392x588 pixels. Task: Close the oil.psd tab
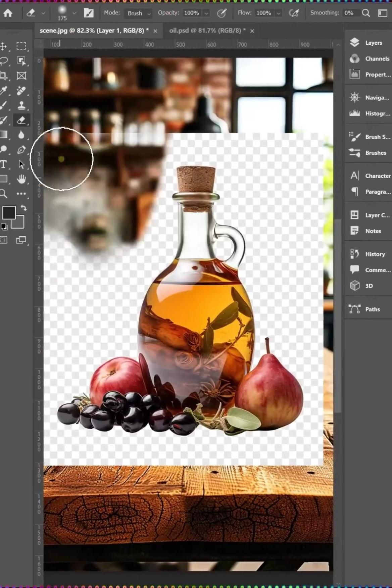252,31
